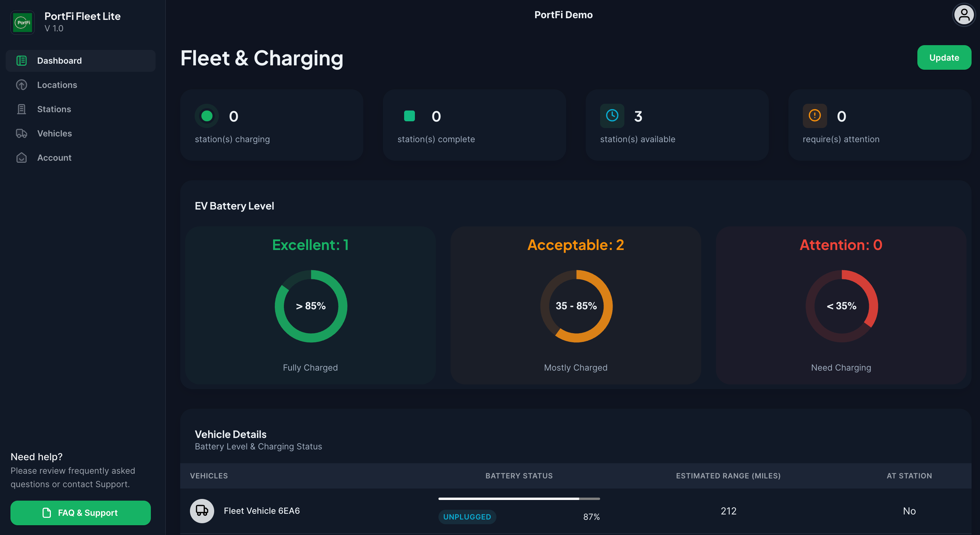
Task: Click the Acceptable 35 - 85% donut chart
Action: tap(576, 306)
